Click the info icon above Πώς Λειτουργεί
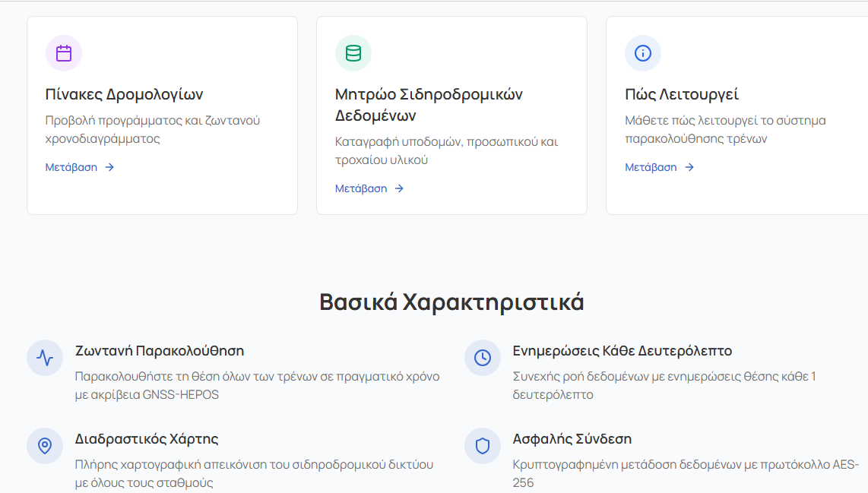This screenshot has height=493, width=868. pyautogui.click(x=643, y=53)
